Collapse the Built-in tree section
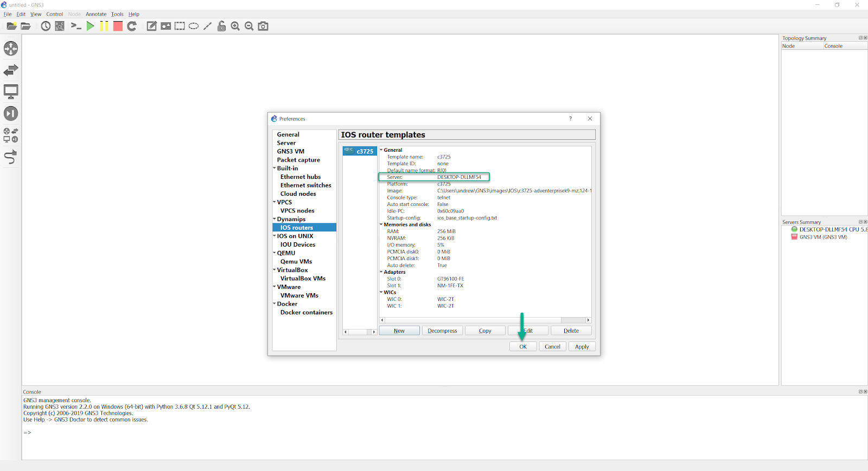Viewport: 868px width, 471px height. (x=275, y=168)
